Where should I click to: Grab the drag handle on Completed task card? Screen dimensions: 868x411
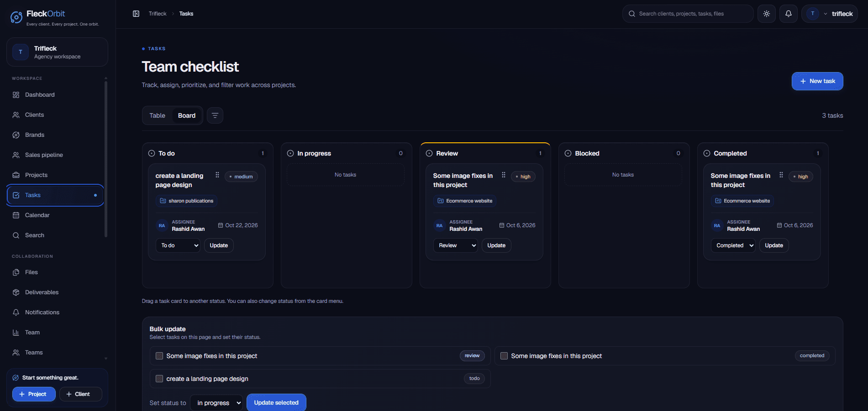point(781,175)
